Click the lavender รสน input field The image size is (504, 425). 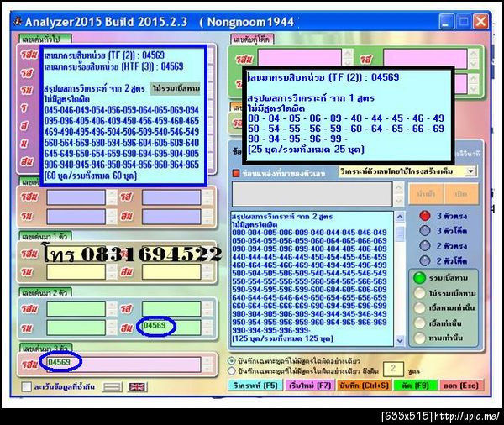pos(76,197)
